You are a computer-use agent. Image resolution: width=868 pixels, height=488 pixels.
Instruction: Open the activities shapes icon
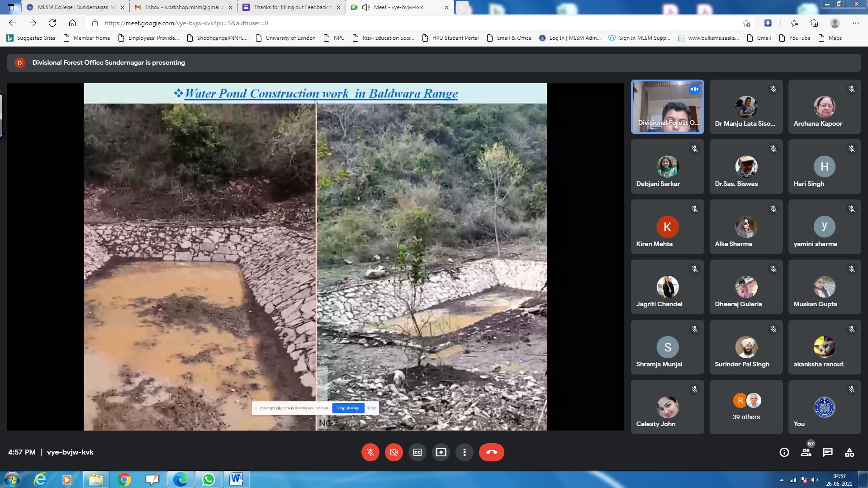(849, 452)
